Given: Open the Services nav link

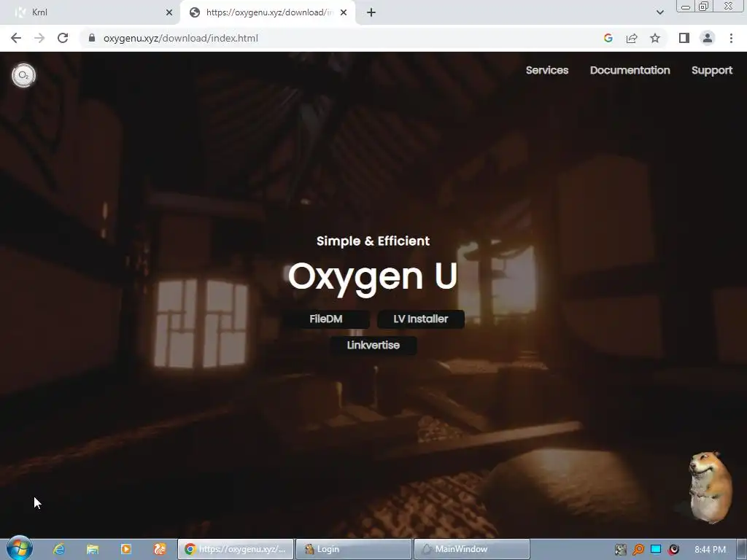Looking at the screenshot, I should coord(547,70).
